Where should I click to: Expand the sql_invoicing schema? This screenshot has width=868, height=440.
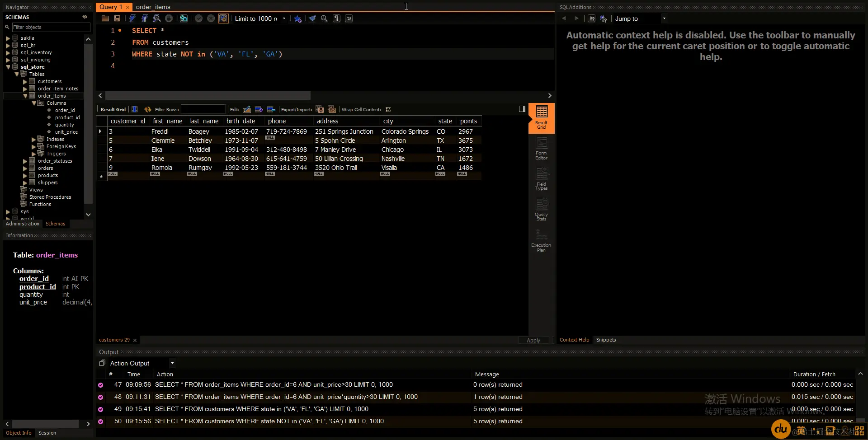point(8,60)
